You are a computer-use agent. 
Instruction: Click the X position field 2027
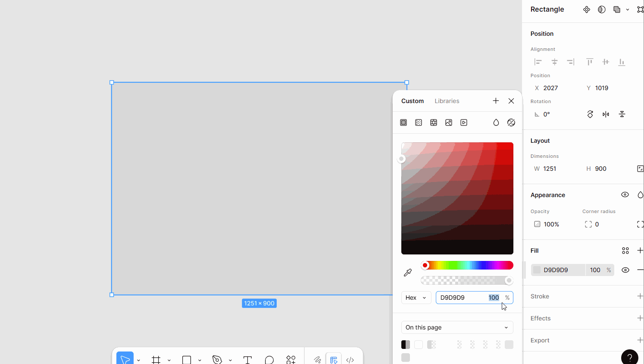pyautogui.click(x=556, y=88)
